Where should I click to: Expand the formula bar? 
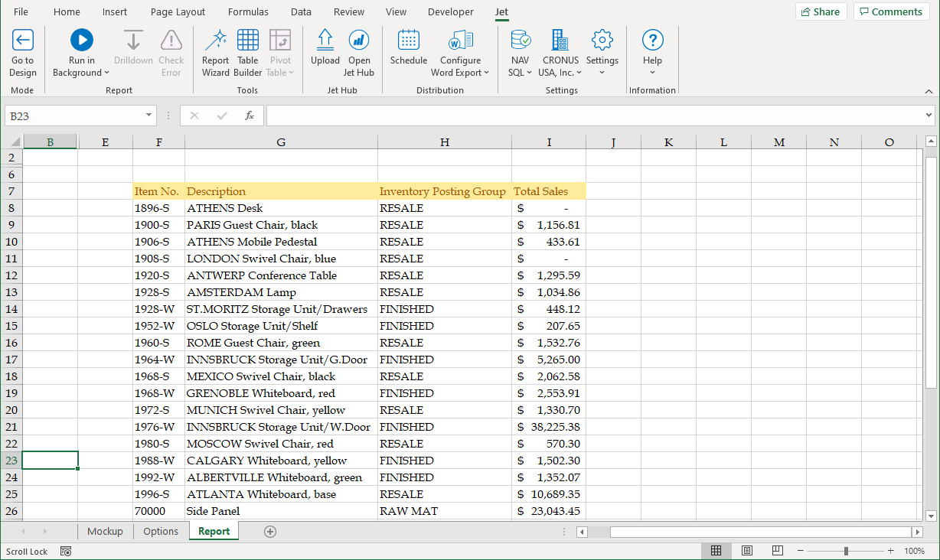pos(929,116)
